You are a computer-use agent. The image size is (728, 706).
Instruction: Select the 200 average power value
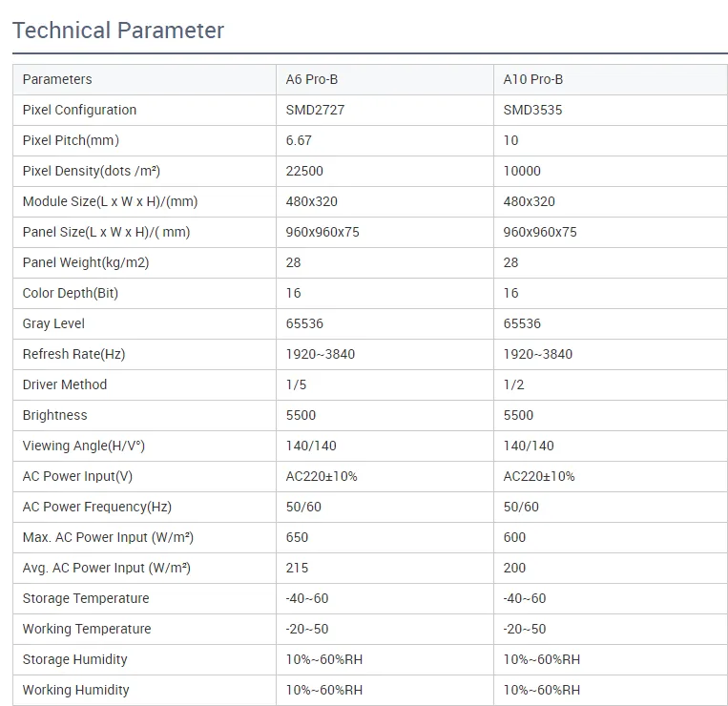point(514,568)
